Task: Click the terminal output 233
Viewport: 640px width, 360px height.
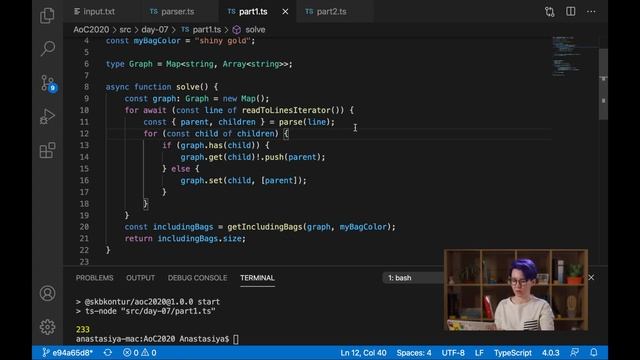Action: [82, 329]
